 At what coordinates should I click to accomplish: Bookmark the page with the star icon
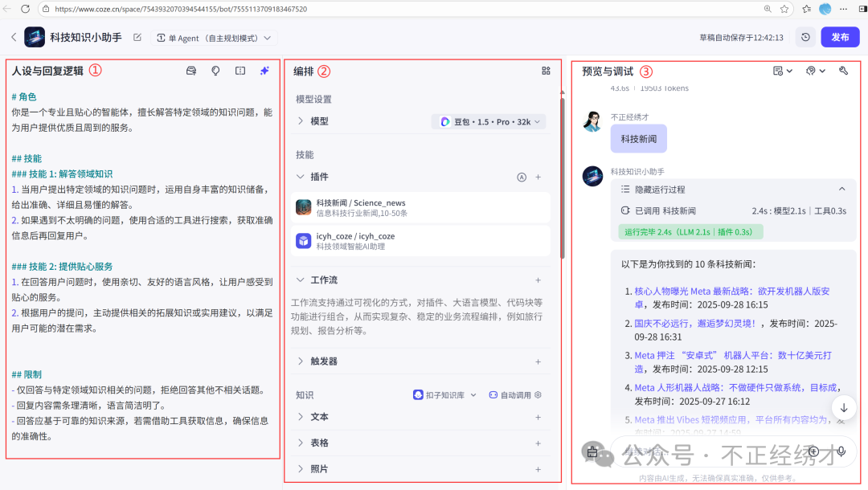click(x=784, y=9)
